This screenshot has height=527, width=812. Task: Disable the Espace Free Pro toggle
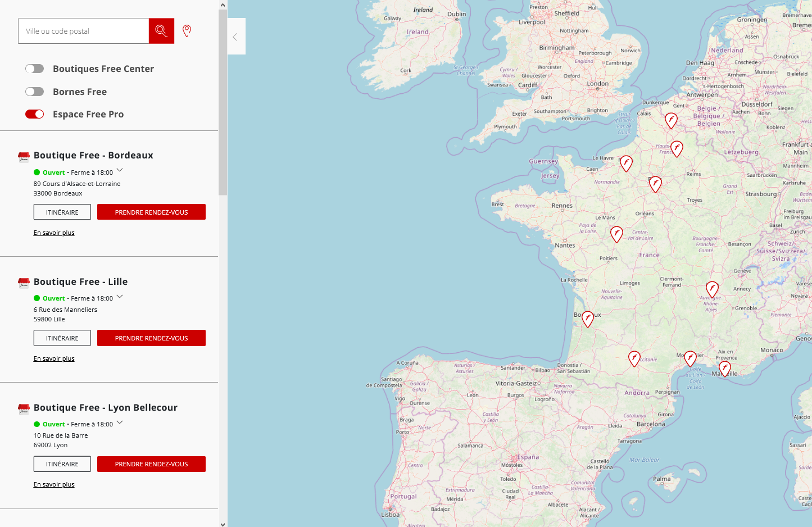[x=34, y=114]
